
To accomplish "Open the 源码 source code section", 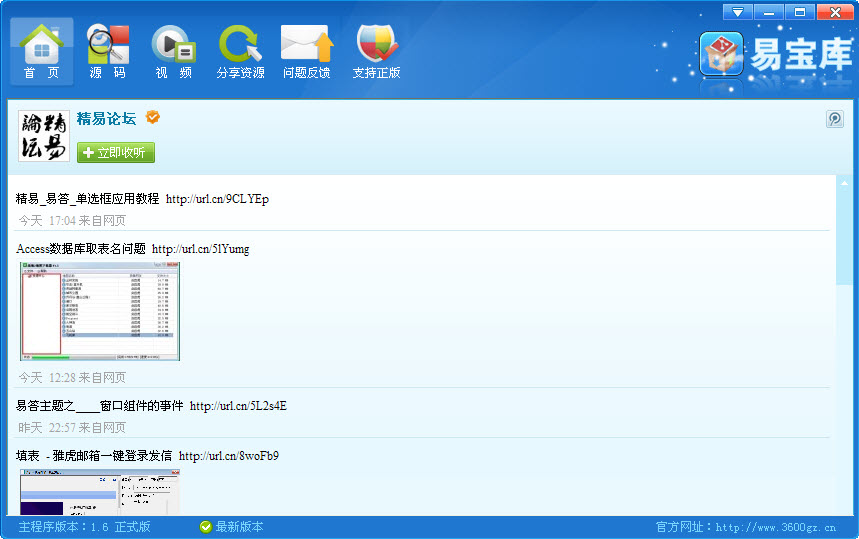I will (108, 51).
